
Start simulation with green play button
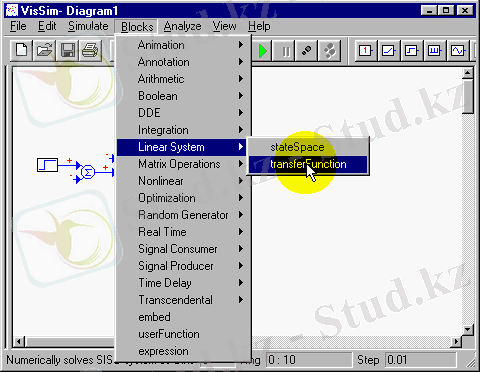coord(262,51)
